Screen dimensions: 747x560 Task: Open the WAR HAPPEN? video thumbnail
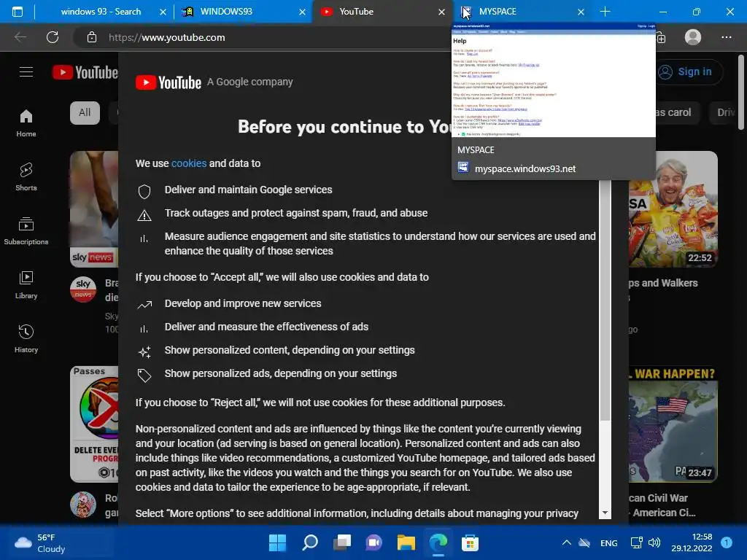673,424
